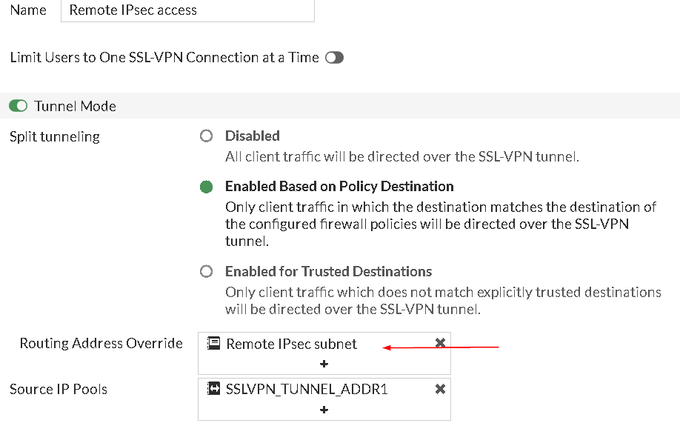Click the Routing Address Override label
This screenshot has height=426, width=680.
pyautogui.click(x=101, y=344)
